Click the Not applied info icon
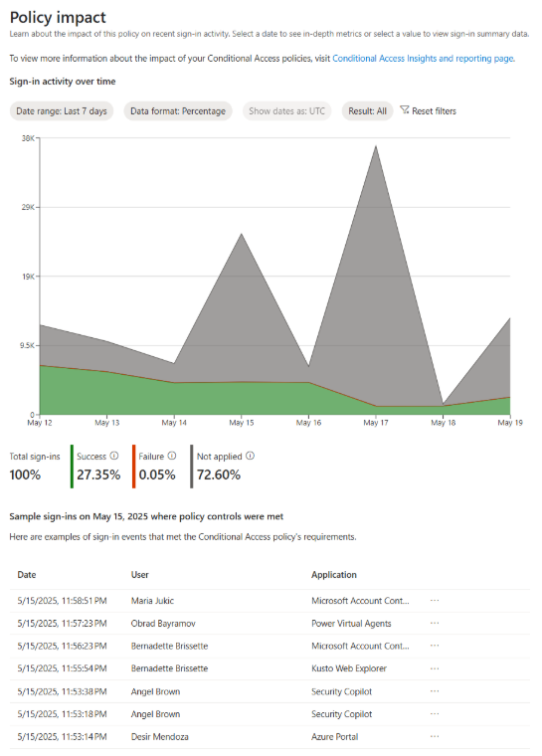The image size is (542, 756). click(x=250, y=456)
